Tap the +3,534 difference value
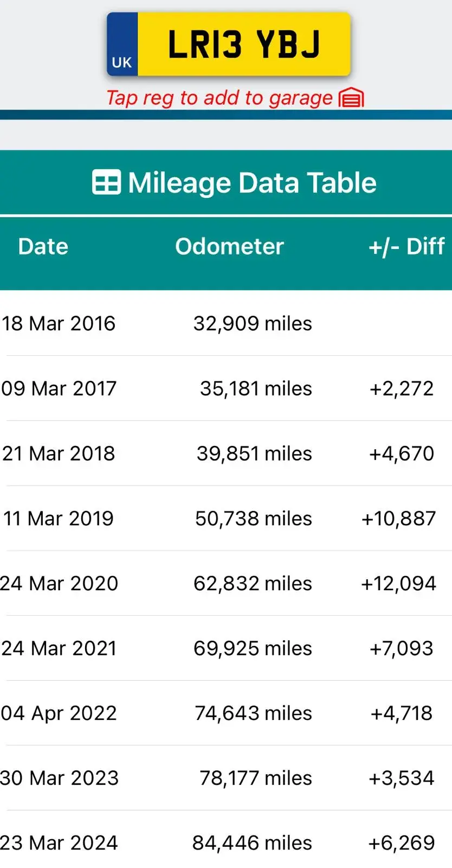 point(402,778)
